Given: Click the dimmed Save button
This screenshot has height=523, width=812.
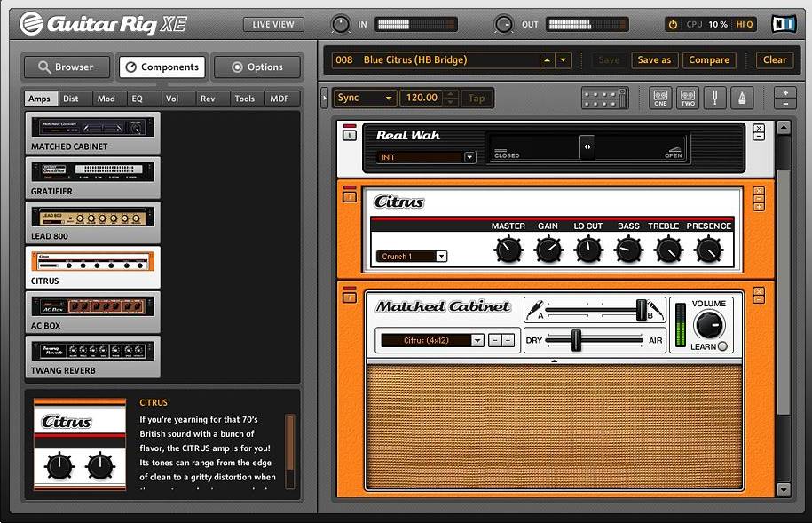Looking at the screenshot, I should (x=609, y=60).
